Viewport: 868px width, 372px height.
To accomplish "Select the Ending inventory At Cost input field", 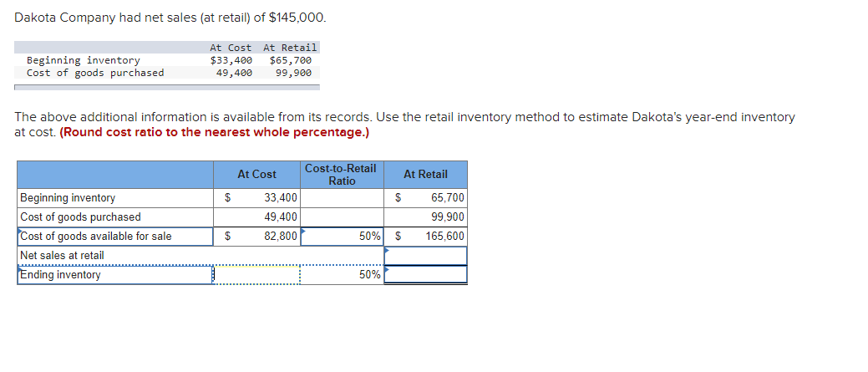I will pyautogui.click(x=256, y=275).
